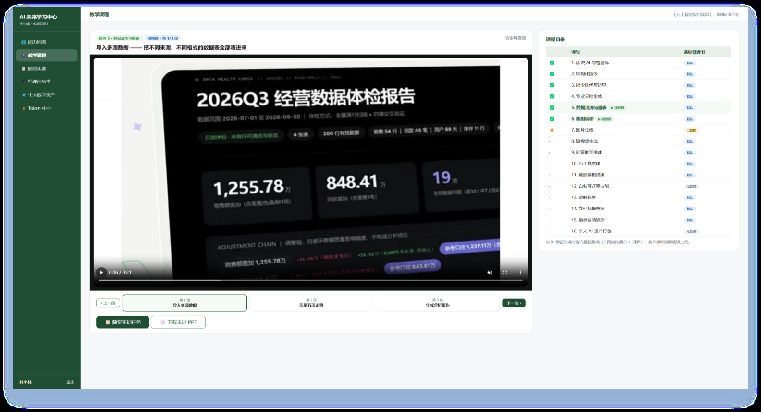The height and width of the screenshot is (412, 761).
Task: Open the sidebar item directly above Token 中心
Action: (x=46, y=95)
